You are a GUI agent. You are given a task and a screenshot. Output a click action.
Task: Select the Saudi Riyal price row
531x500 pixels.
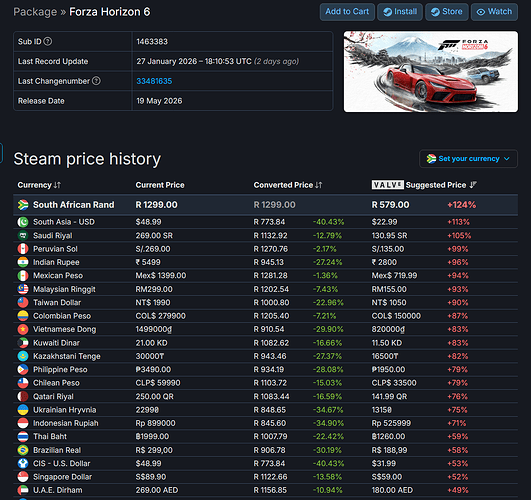tap(266, 235)
